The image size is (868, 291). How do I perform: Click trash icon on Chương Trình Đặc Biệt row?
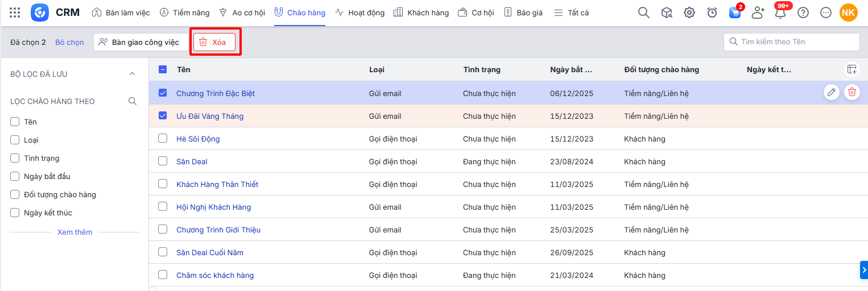pyautogui.click(x=852, y=92)
